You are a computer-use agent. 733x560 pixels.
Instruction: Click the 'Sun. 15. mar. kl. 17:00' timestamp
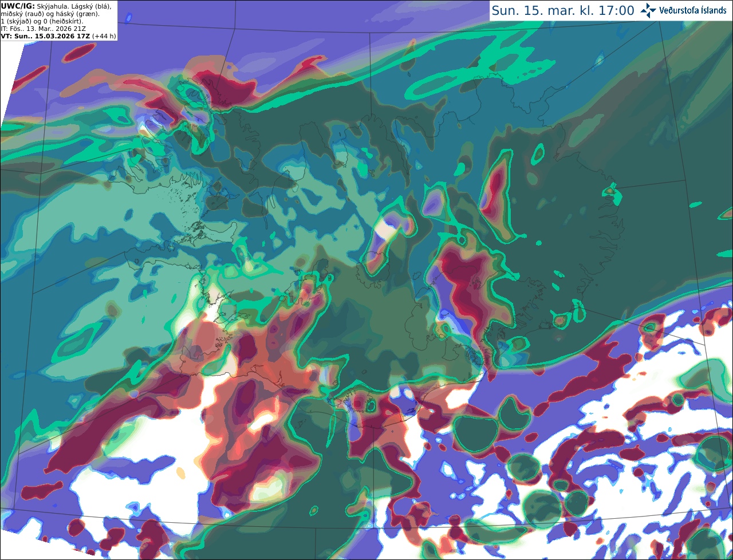pyautogui.click(x=563, y=10)
